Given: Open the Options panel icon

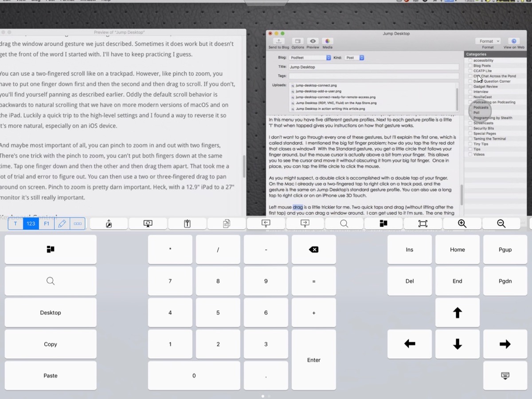Looking at the screenshot, I should coord(297,41).
